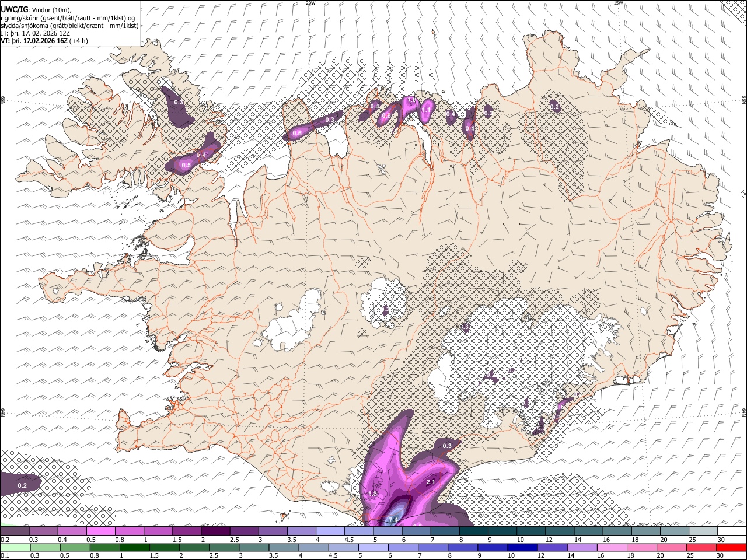Click the '7.4' precipitation value on the map
The height and width of the screenshot is (560, 747).
click(x=393, y=520)
